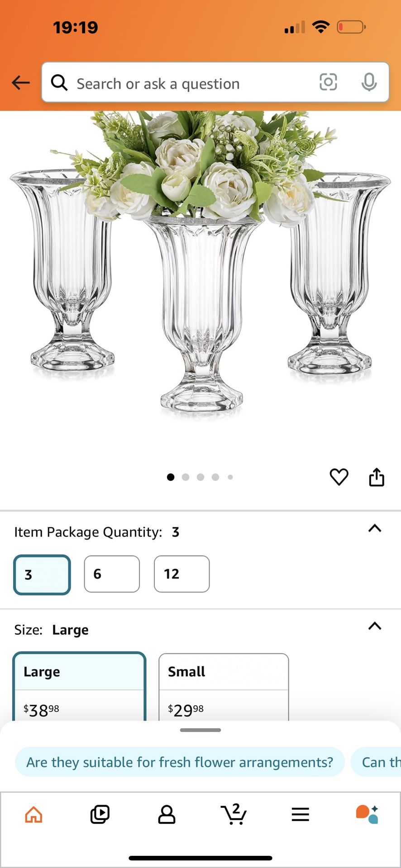Go to Home tab
The height and width of the screenshot is (868, 401).
(x=33, y=815)
